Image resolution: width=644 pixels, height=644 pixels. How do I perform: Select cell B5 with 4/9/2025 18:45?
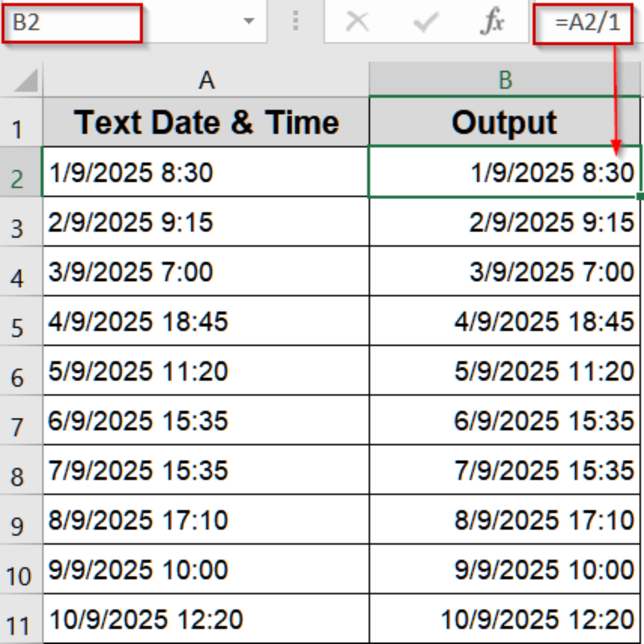(505, 321)
